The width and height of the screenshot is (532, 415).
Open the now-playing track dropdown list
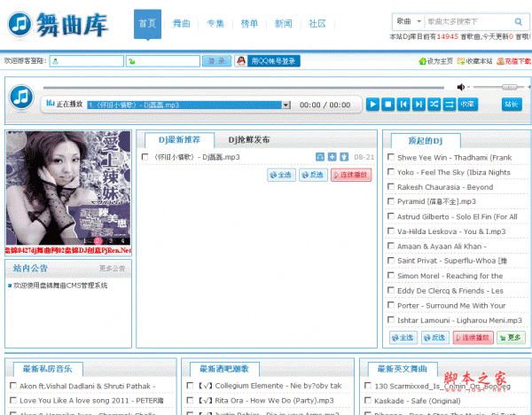tap(286, 106)
